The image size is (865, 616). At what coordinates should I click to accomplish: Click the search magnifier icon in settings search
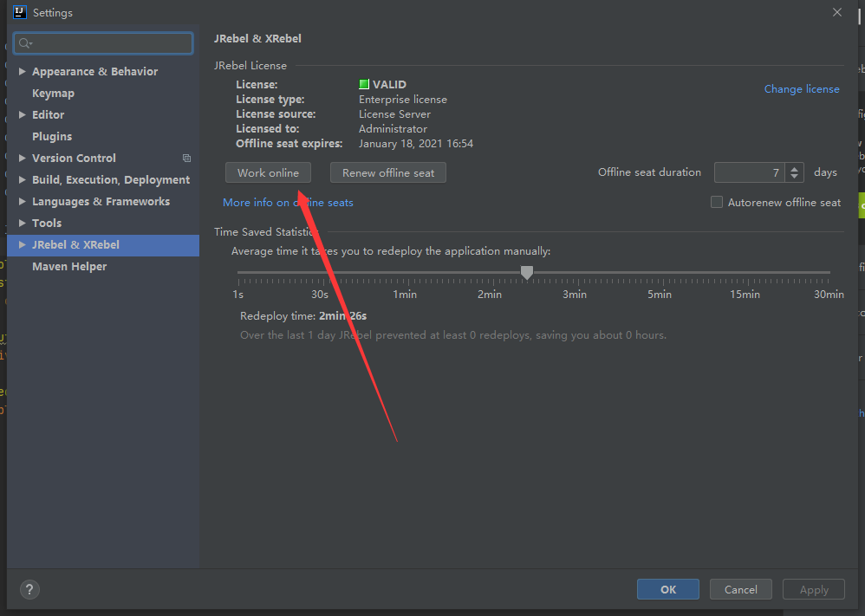(25, 43)
